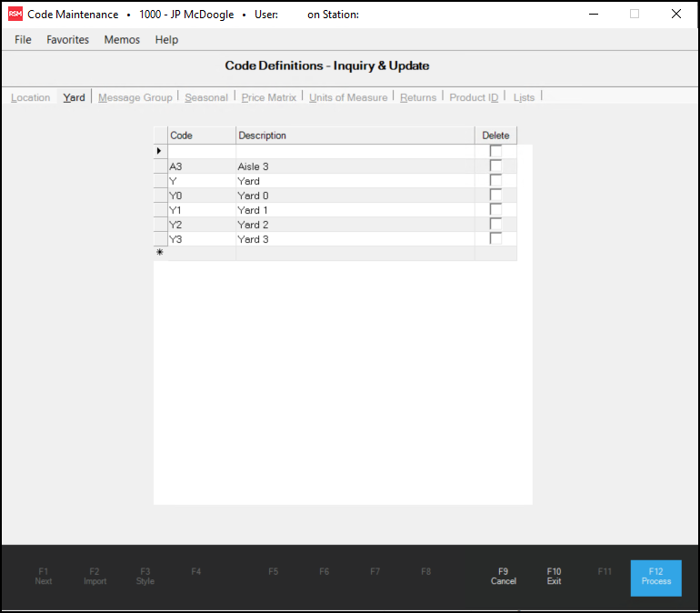Screen dimensions: 700x613
Task: Open the File menu
Action: click(23, 40)
